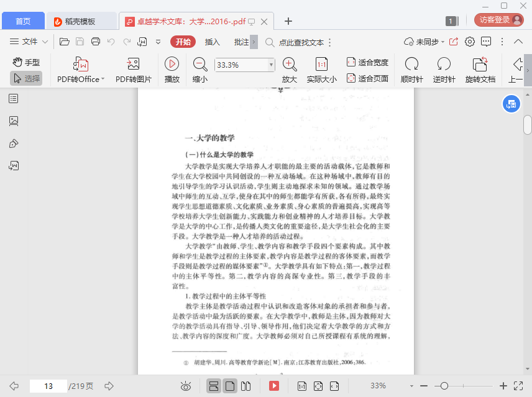Set view to 实际大小 (actual size)
This screenshot has width=532, height=397.
(x=322, y=70)
